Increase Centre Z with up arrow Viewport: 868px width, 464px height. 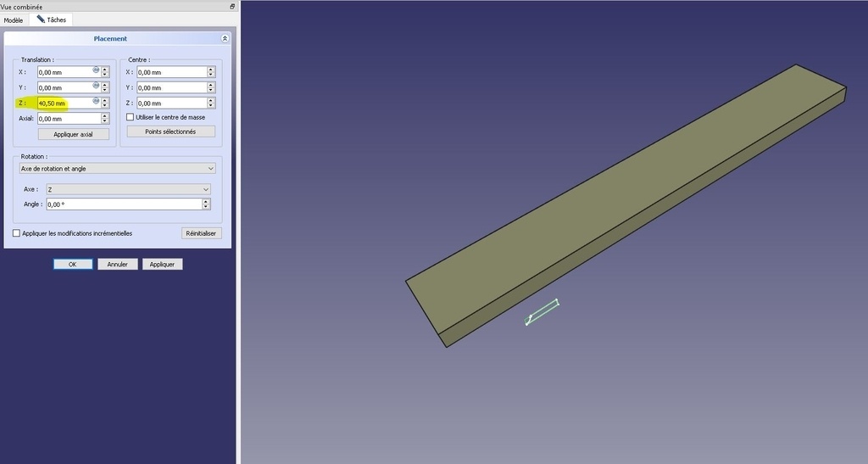click(x=211, y=100)
